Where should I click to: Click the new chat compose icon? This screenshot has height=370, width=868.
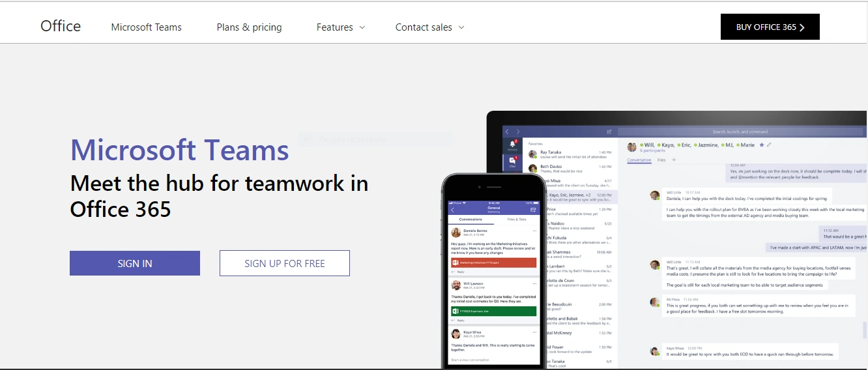(609, 132)
